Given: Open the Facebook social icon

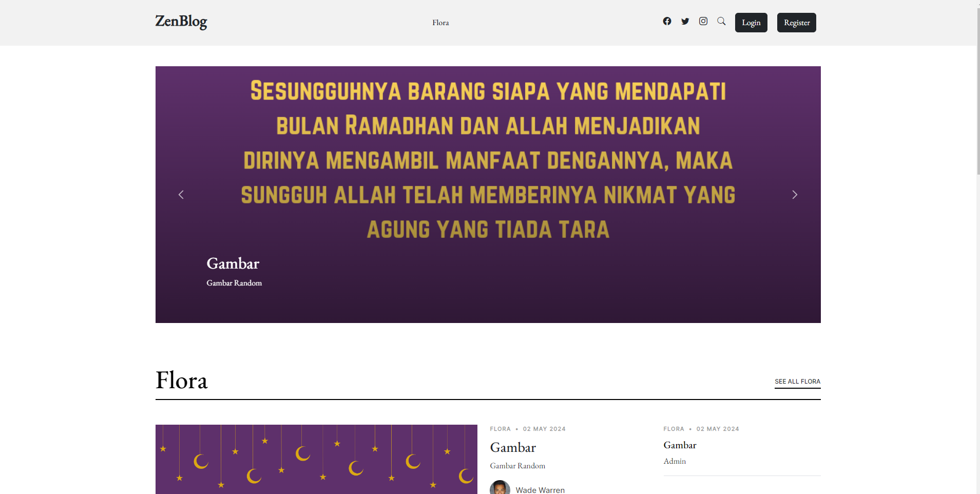Looking at the screenshot, I should pos(667,21).
